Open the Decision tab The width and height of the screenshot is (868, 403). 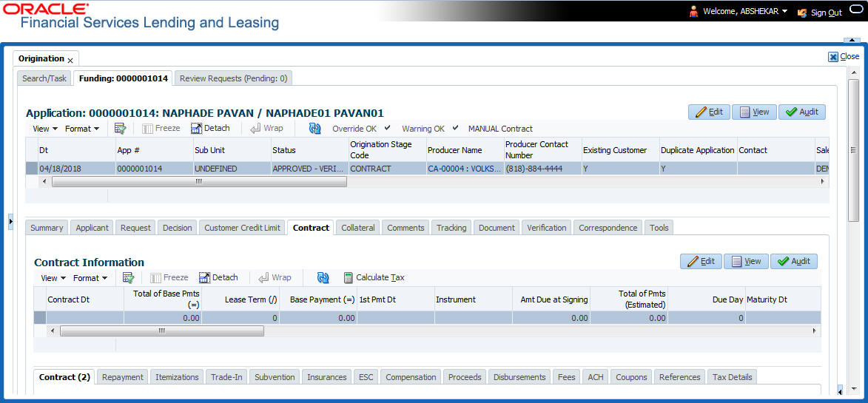(x=177, y=227)
